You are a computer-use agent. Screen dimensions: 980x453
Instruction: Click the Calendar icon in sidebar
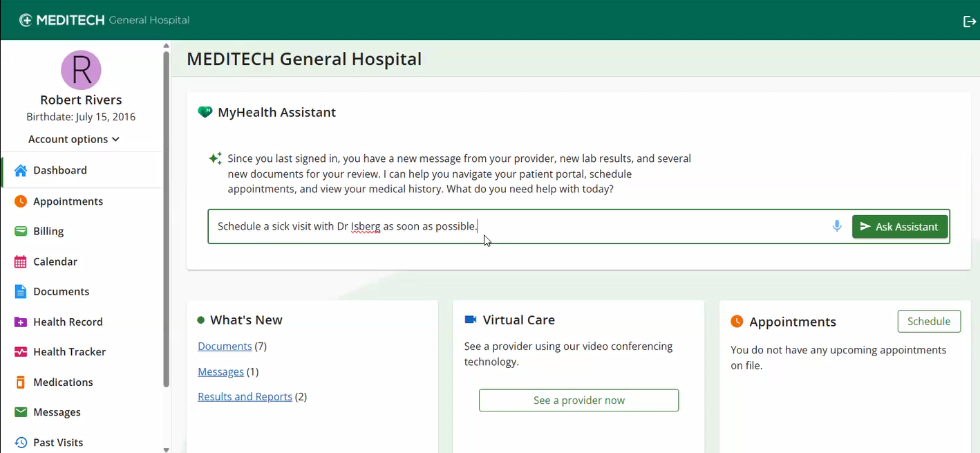coord(21,261)
